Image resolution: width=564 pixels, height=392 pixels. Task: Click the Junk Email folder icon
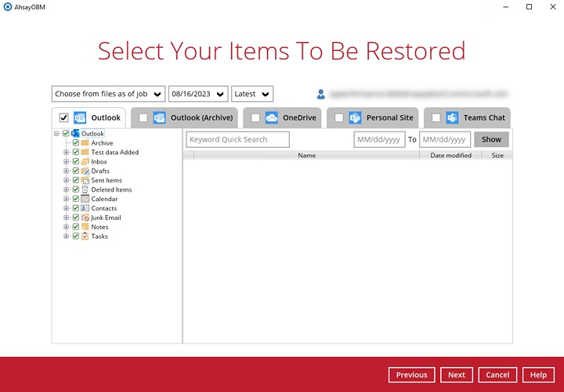85,218
